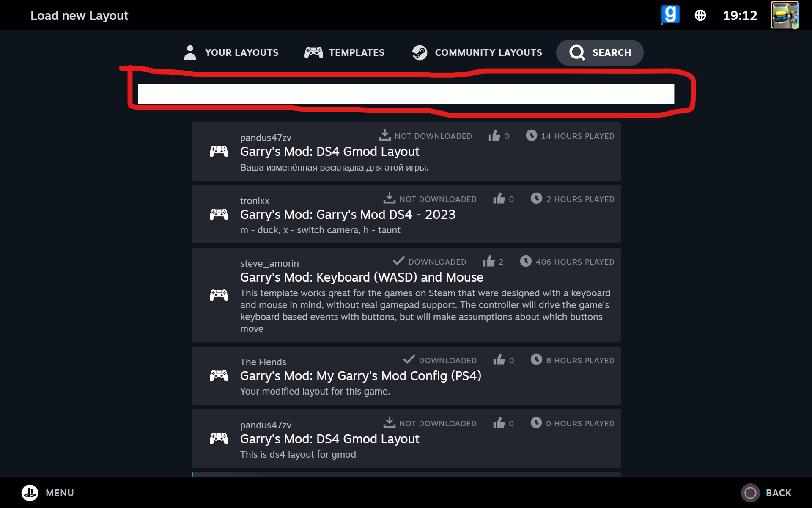Click the globe network icon

[x=700, y=16]
